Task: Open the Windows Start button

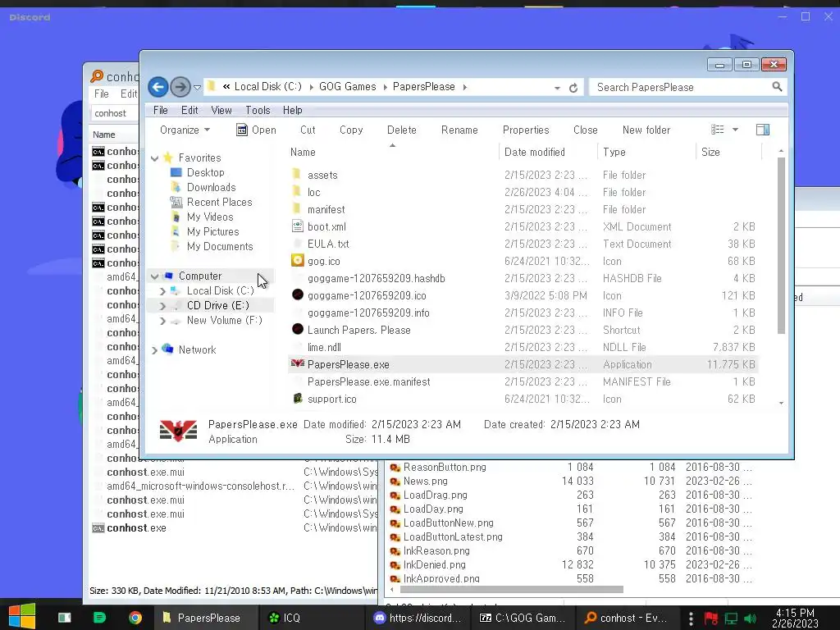Action: tap(22, 616)
